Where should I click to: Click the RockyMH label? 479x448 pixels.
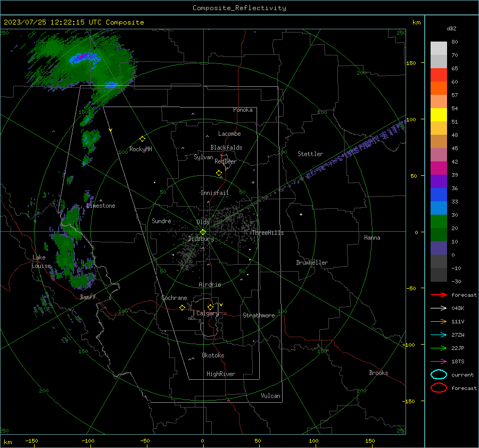tap(141, 149)
